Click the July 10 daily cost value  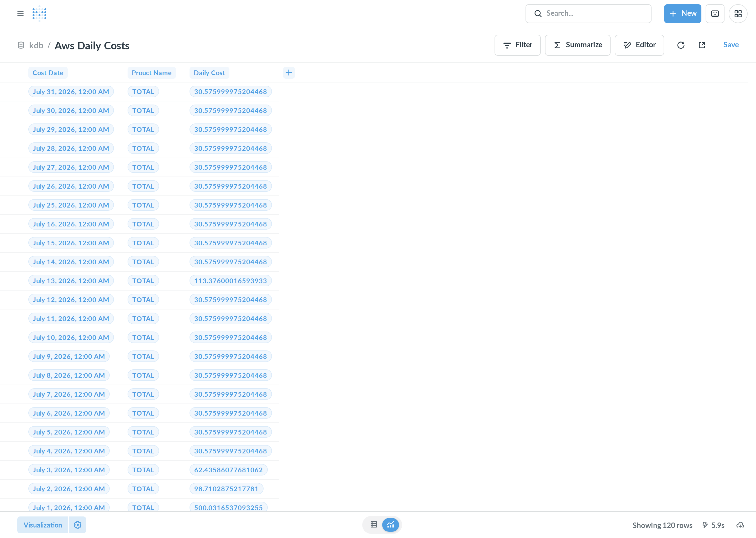point(230,338)
